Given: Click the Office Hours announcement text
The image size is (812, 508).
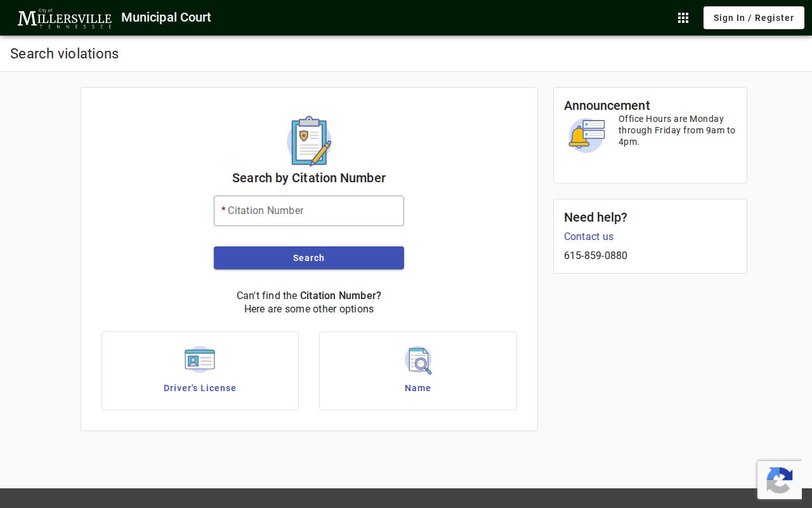Looking at the screenshot, I should [677, 130].
